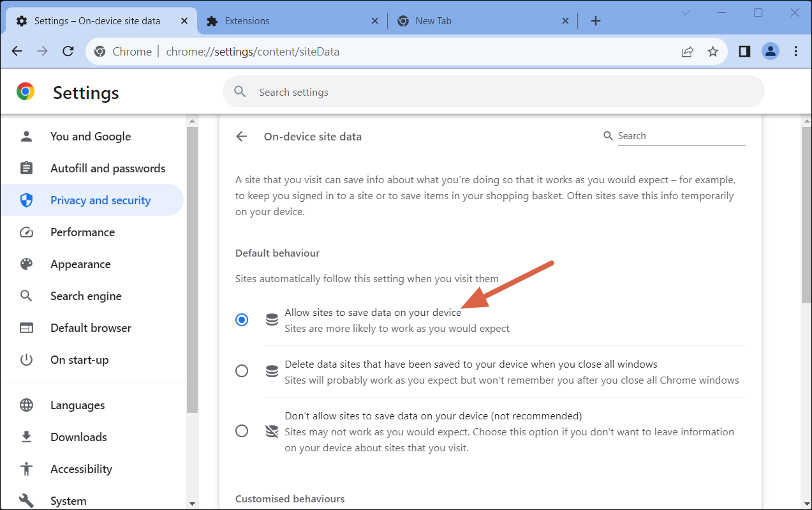Select the On start-up power icon

point(26,359)
